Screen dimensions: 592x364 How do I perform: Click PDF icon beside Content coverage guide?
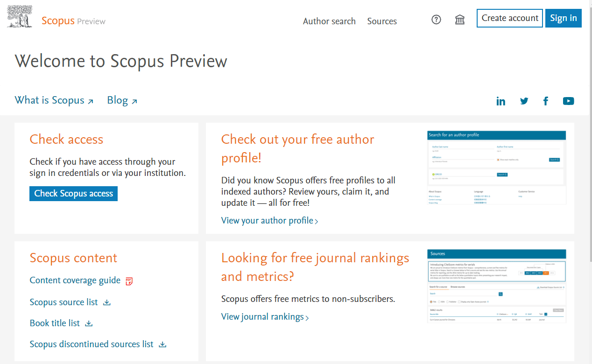[129, 281]
